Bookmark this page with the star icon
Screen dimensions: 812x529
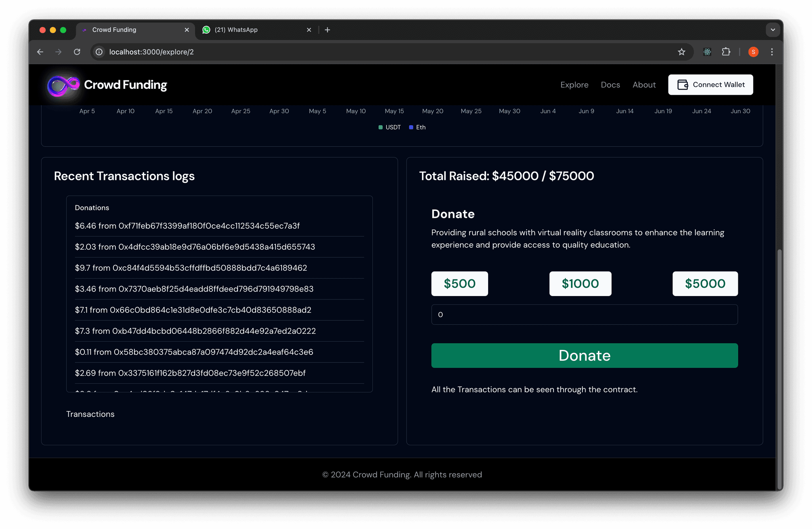[x=681, y=52]
